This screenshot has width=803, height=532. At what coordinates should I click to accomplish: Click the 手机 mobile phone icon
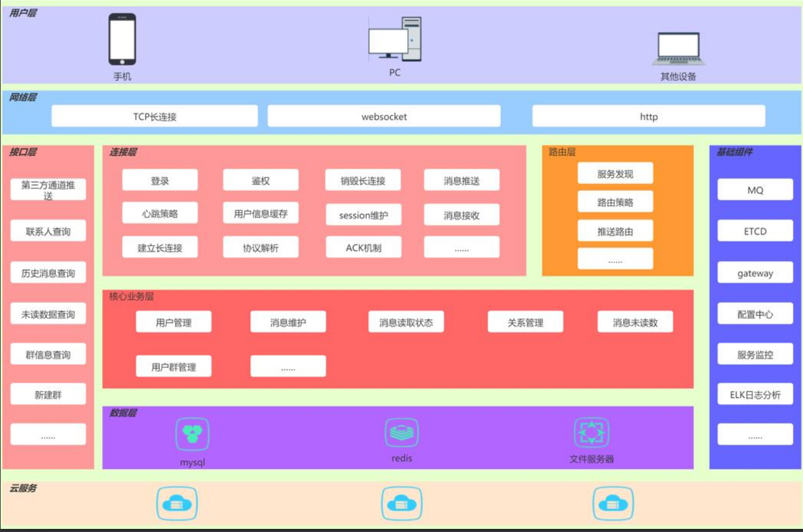(122, 40)
